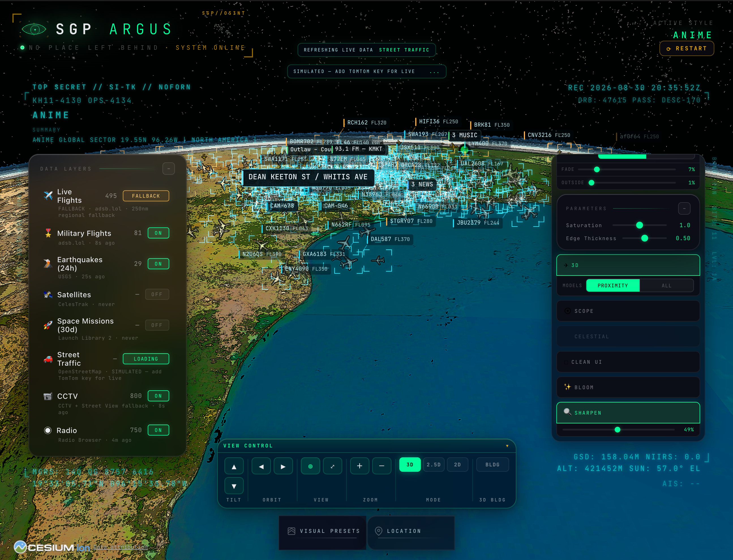The image size is (733, 560).
Task: Click the Visual Presets image icon
Action: point(292,531)
